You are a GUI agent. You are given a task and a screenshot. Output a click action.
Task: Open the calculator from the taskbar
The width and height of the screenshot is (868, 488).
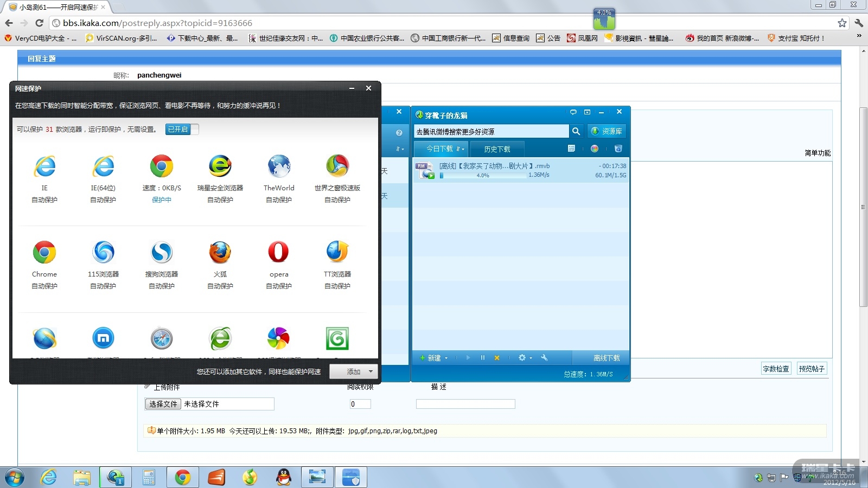[x=149, y=477]
